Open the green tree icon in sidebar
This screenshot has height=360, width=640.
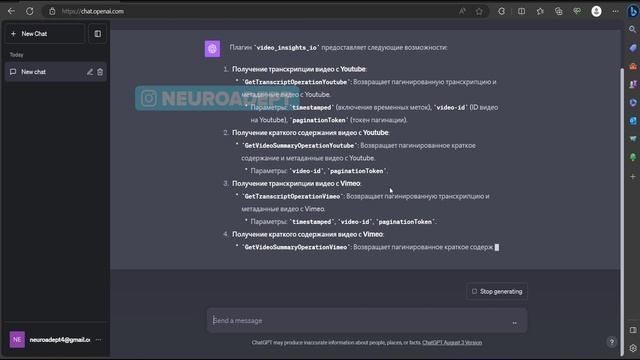click(633, 157)
